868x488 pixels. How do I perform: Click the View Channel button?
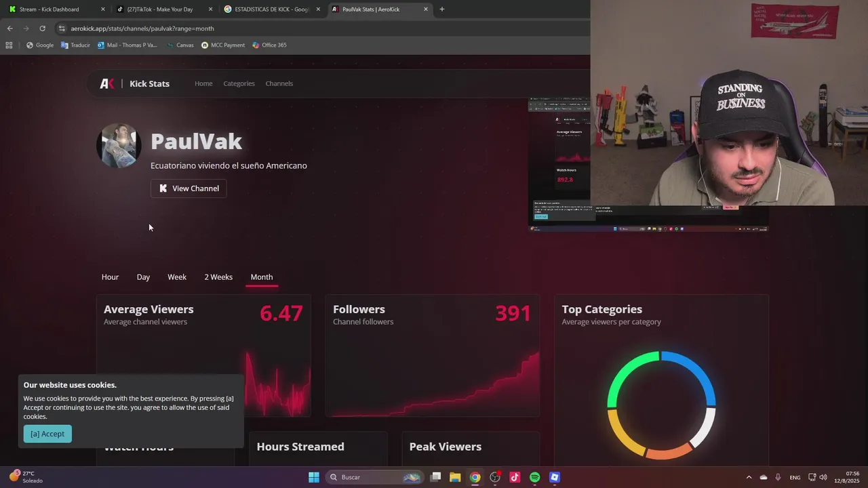pyautogui.click(x=189, y=188)
